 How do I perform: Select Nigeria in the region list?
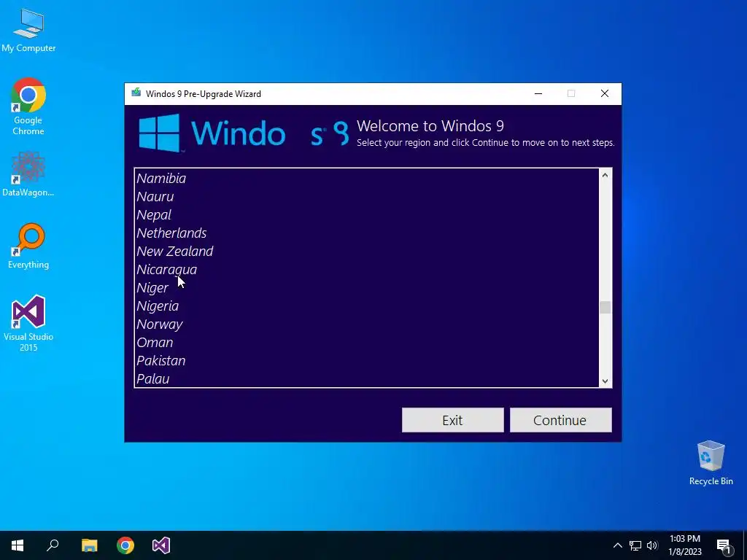pyautogui.click(x=366, y=306)
